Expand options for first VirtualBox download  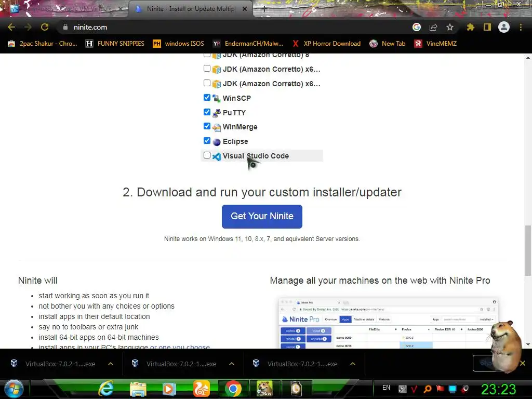pos(111,364)
